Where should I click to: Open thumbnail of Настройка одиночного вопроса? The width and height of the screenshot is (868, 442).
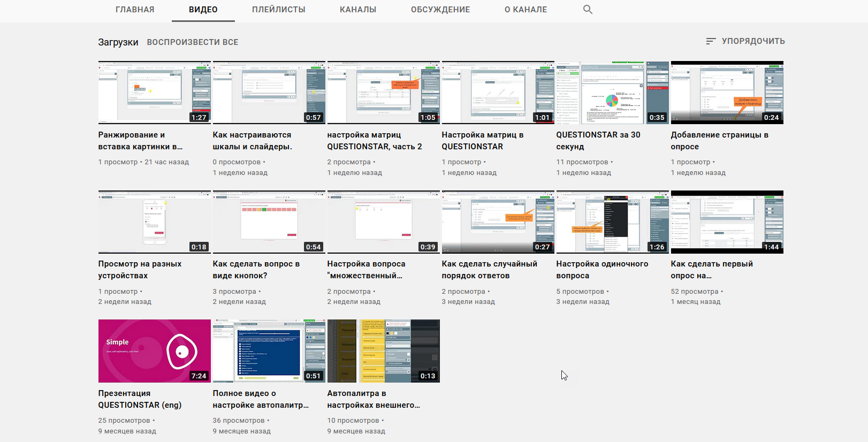pos(613,222)
